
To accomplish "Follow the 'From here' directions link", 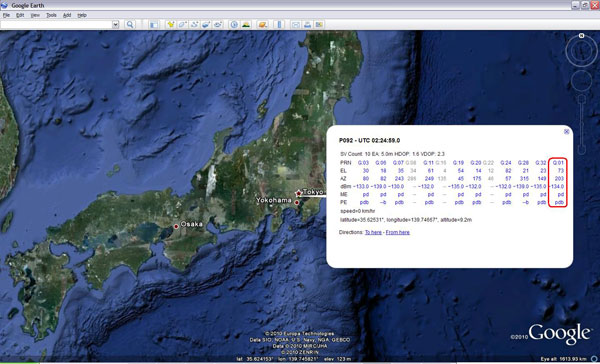I will pyautogui.click(x=398, y=232).
